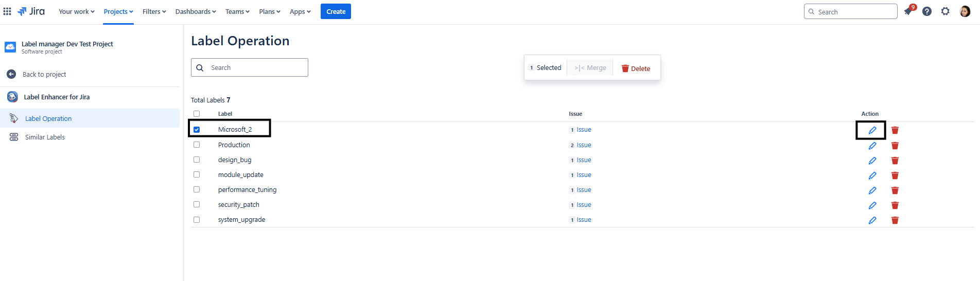The image size is (980, 281).
Task: Click the trash icon for design_bug
Action: [895, 161]
